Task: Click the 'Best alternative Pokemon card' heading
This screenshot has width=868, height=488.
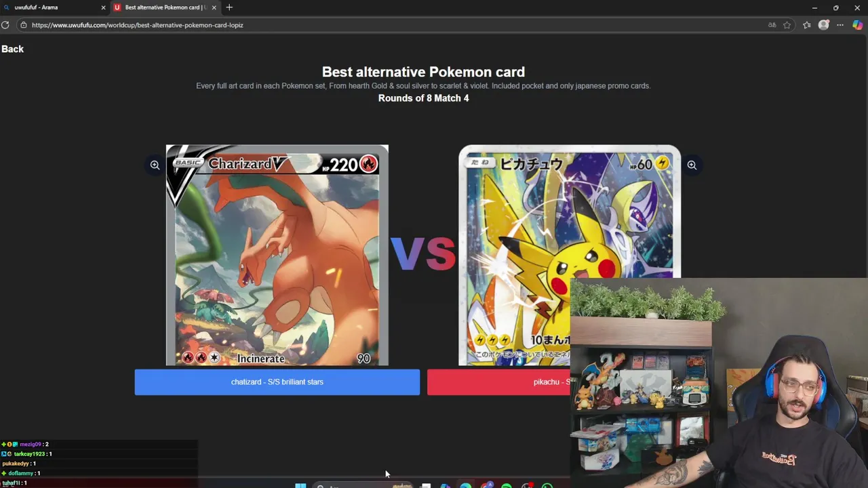Action: 423,72
